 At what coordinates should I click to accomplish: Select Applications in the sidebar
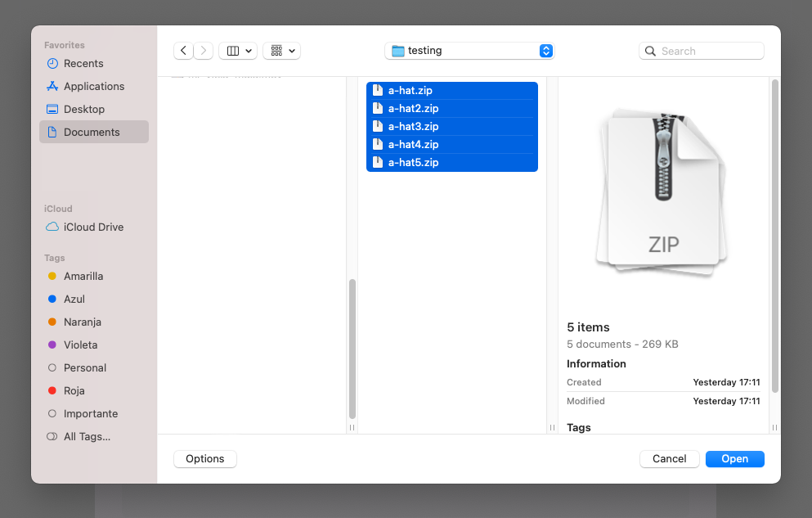coord(94,86)
